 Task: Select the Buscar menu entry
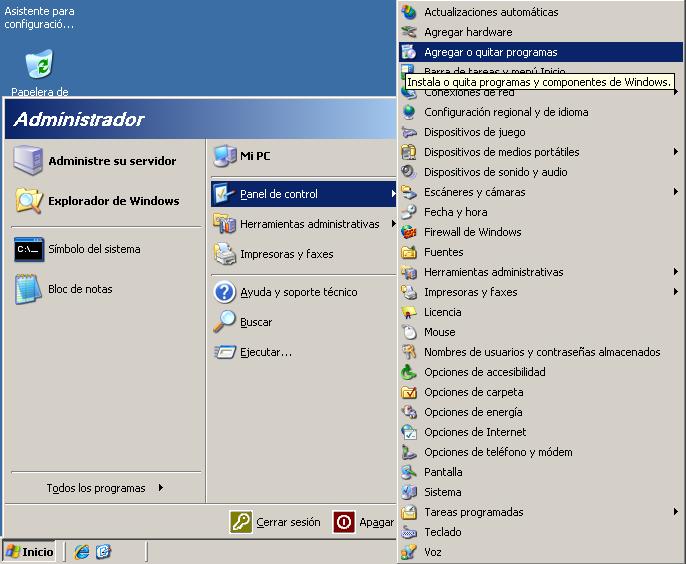[x=304, y=322]
